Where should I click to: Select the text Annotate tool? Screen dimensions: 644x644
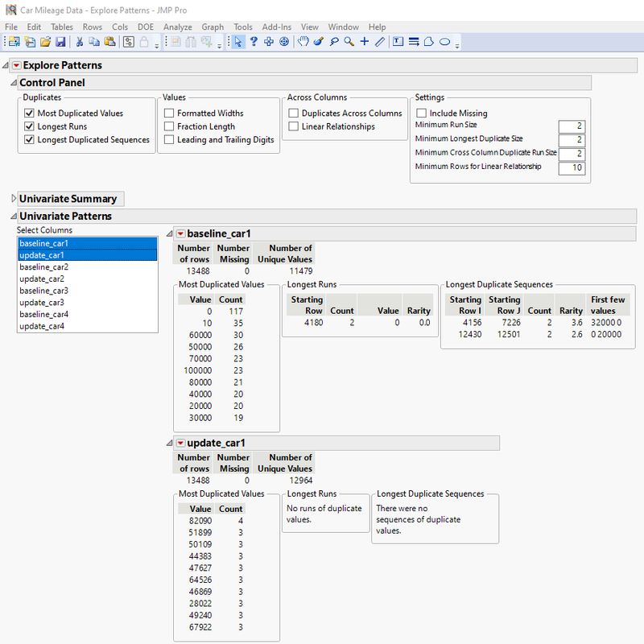click(398, 42)
